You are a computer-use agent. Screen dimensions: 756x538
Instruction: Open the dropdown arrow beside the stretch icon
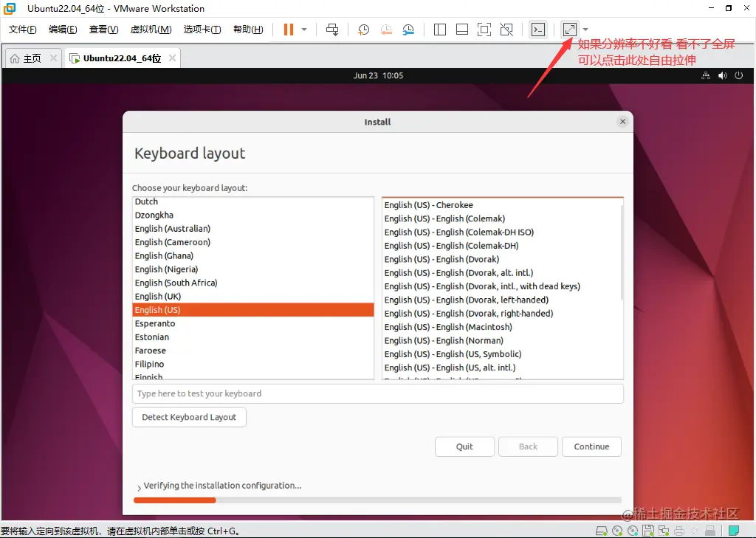tap(585, 30)
